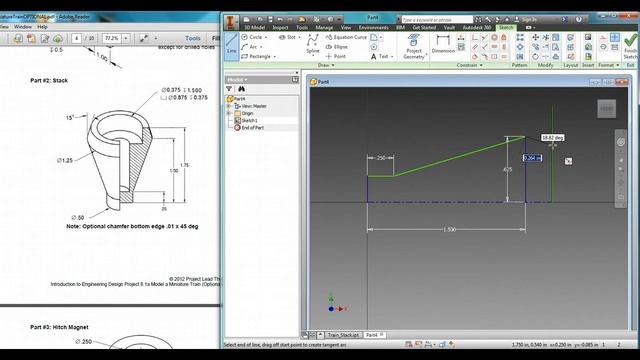
Task: Select the Circle tool in Draw panel
Action: coord(252,37)
